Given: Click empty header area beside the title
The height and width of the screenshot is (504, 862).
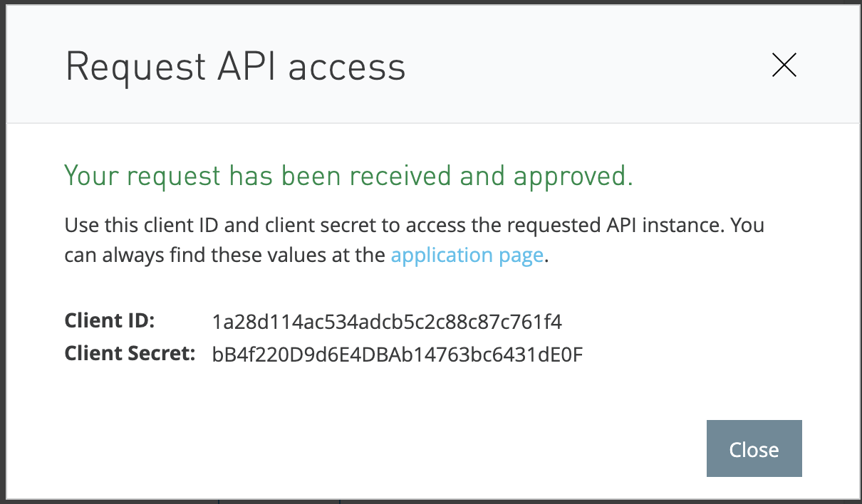Looking at the screenshot, I should [x=584, y=68].
